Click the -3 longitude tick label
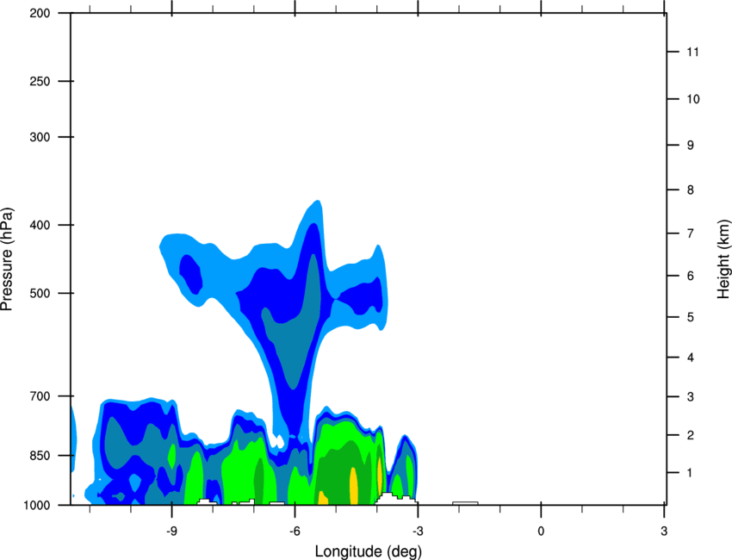This screenshot has width=732, height=560. [x=418, y=532]
